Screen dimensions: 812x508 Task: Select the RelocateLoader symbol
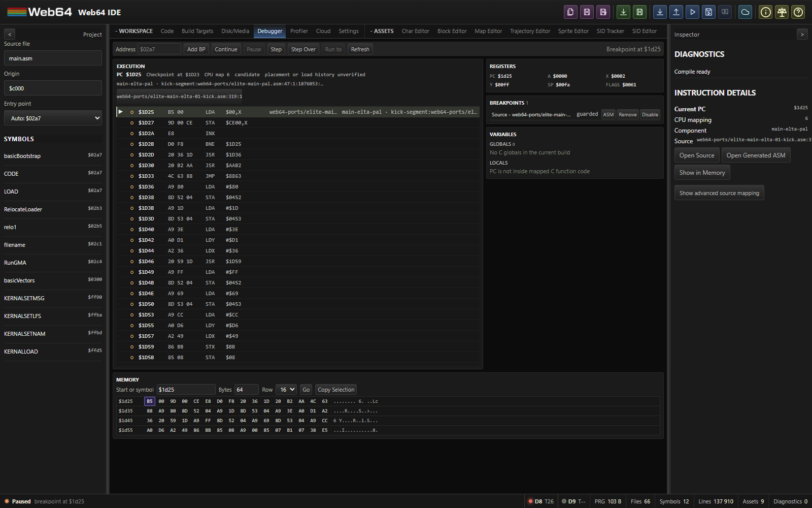pos(53,209)
